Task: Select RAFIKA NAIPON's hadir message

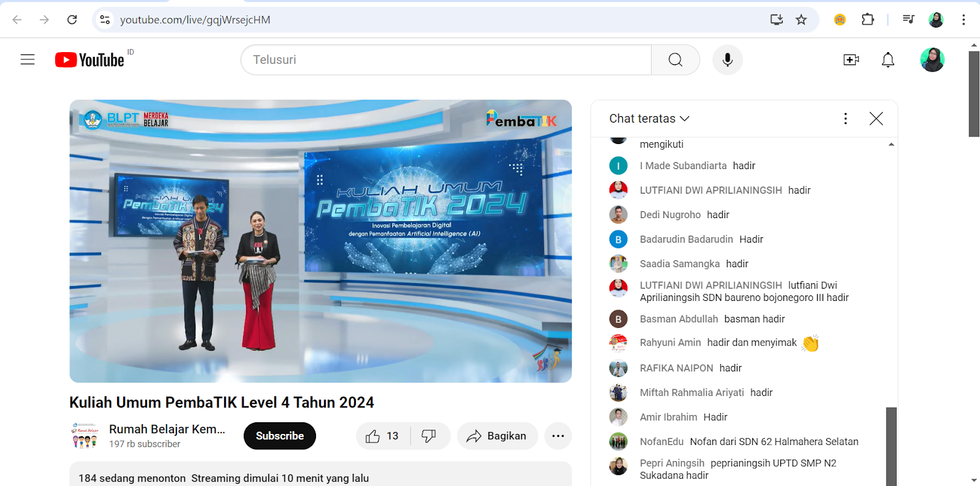Action: [730, 368]
